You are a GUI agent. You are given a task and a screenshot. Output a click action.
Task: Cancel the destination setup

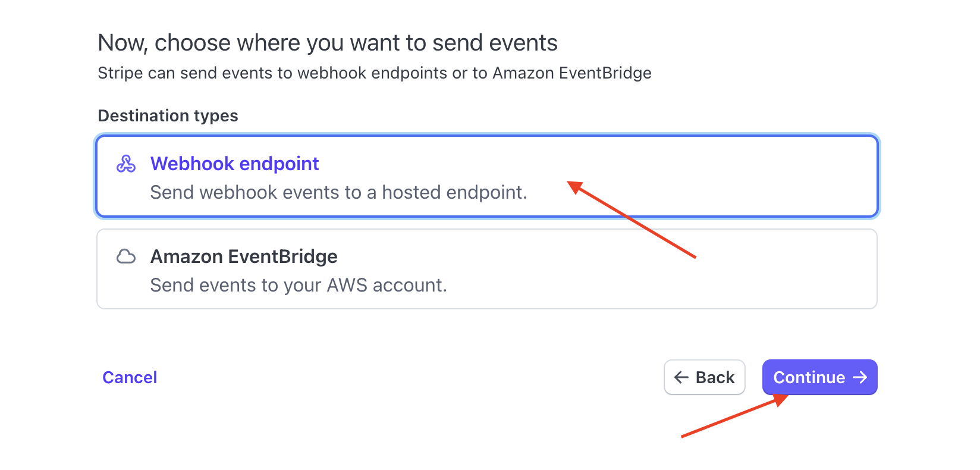click(130, 377)
